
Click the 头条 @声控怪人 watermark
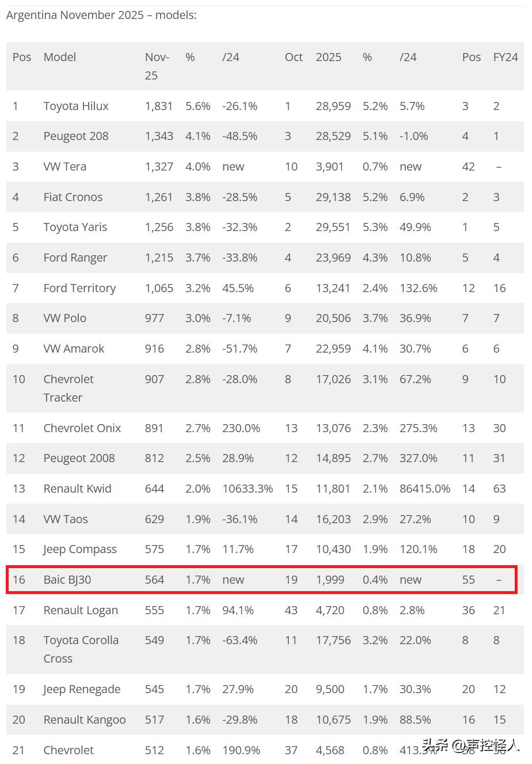tap(471, 746)
